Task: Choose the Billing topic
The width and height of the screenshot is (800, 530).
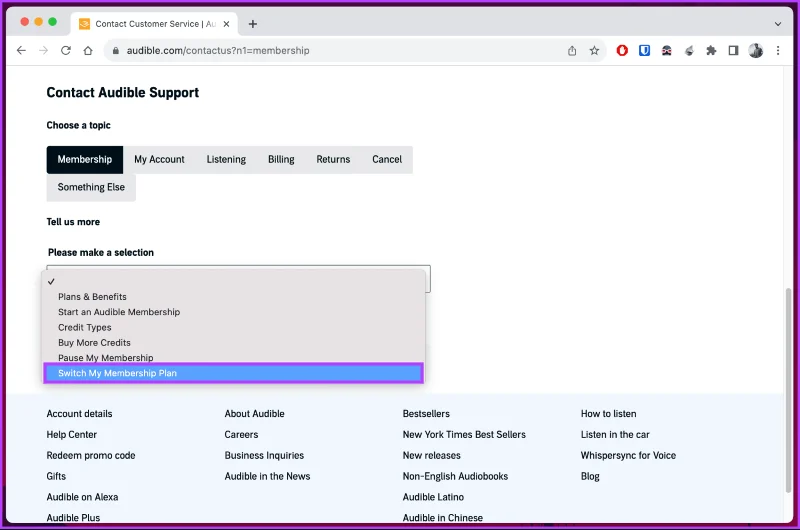Action: [x=281, y=160]
